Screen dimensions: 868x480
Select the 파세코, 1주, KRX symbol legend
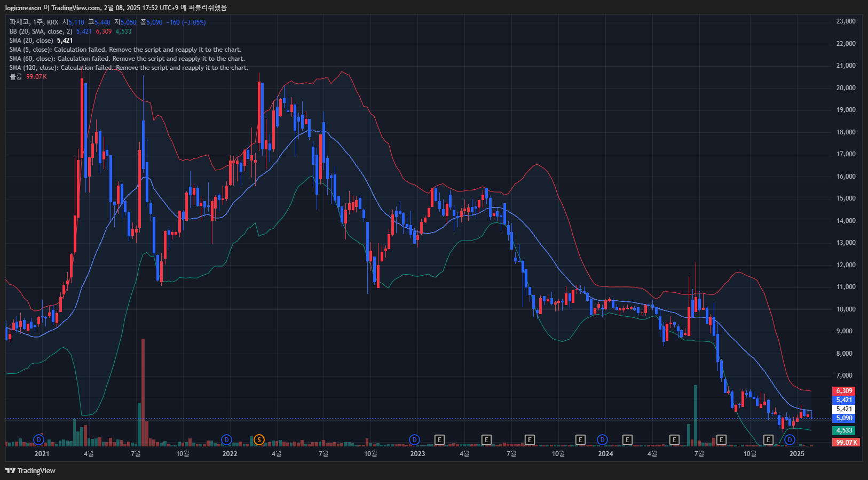click(x=34, y=22)
